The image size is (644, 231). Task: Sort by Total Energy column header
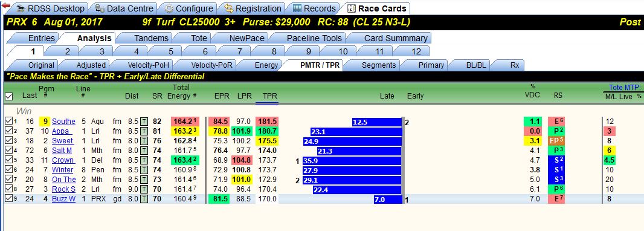pyautogui.click(x=181, y=92)
